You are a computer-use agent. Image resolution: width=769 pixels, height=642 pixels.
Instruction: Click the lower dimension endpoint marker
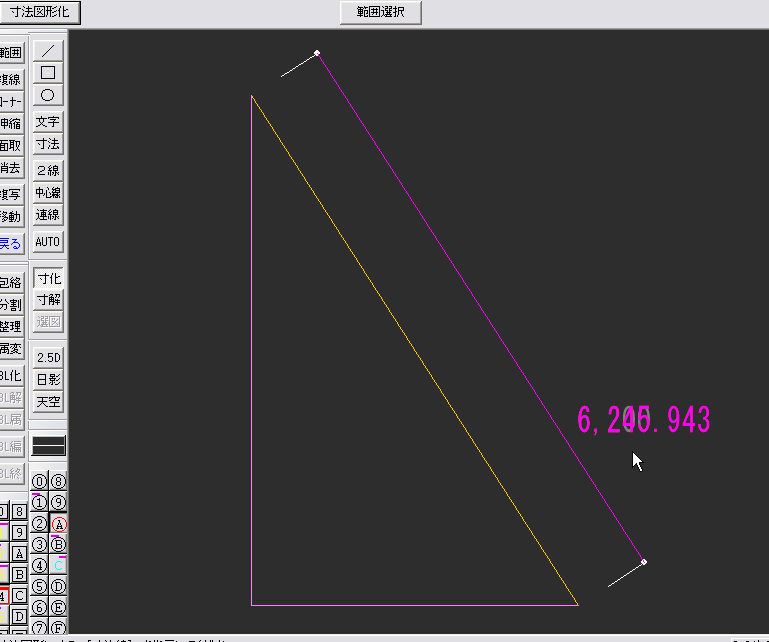(644, 562)
